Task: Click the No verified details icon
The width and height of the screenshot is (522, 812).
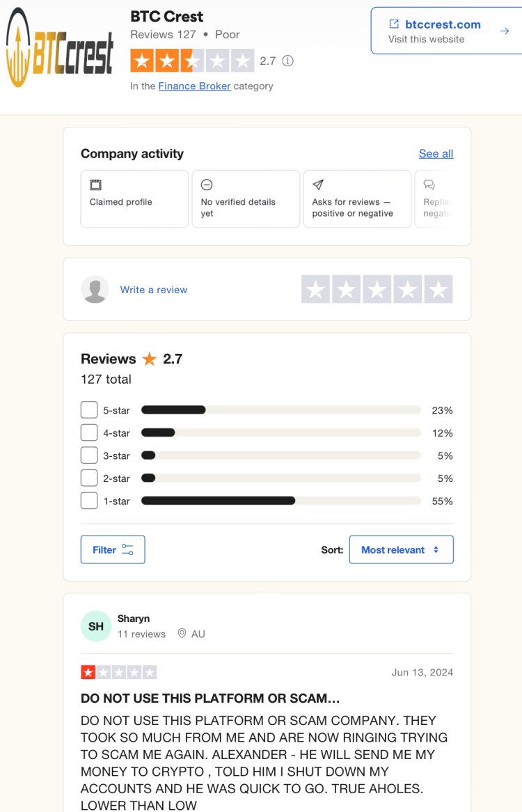Action: click(x=207, y=185)
